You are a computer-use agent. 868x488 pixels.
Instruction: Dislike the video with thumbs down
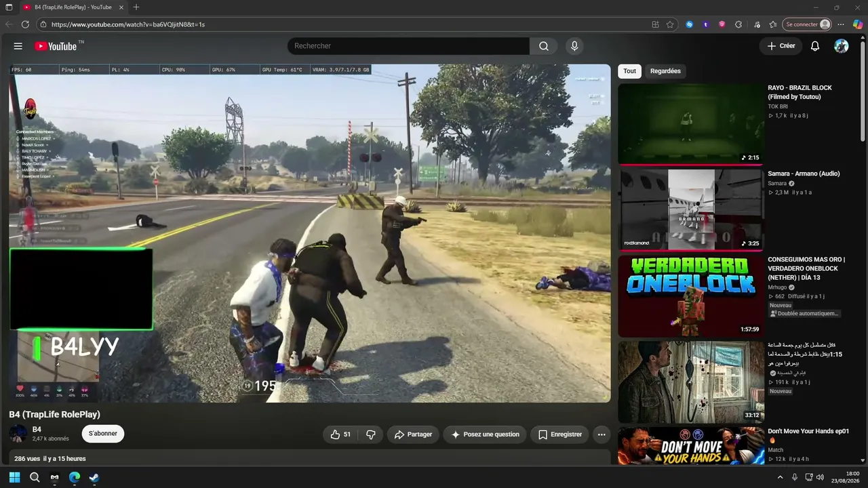(371, 434)
